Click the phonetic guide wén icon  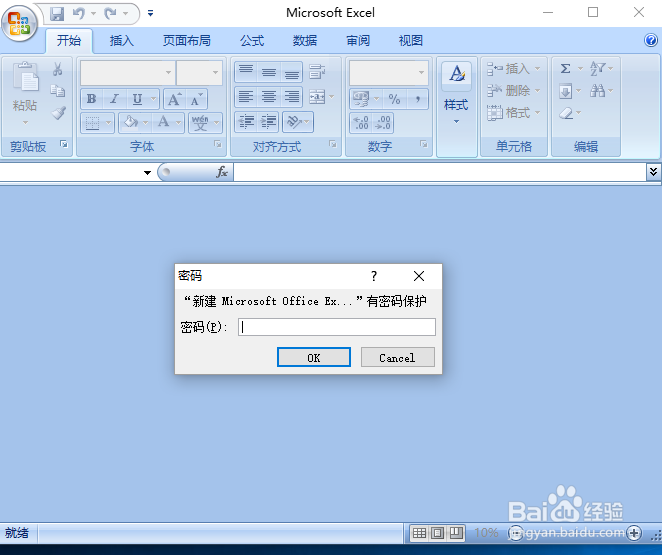tap(200, 123)
